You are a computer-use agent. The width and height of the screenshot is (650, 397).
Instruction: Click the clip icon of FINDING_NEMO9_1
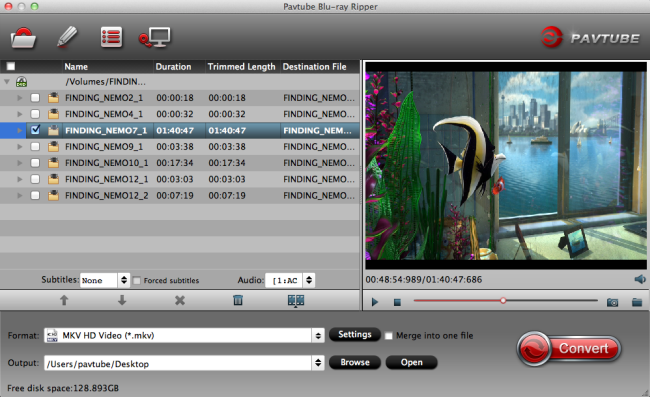click(x=53, y=147)
